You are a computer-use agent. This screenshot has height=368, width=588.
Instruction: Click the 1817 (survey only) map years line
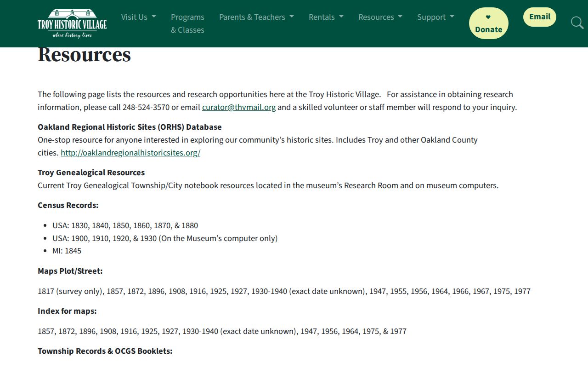pos(284,291)
